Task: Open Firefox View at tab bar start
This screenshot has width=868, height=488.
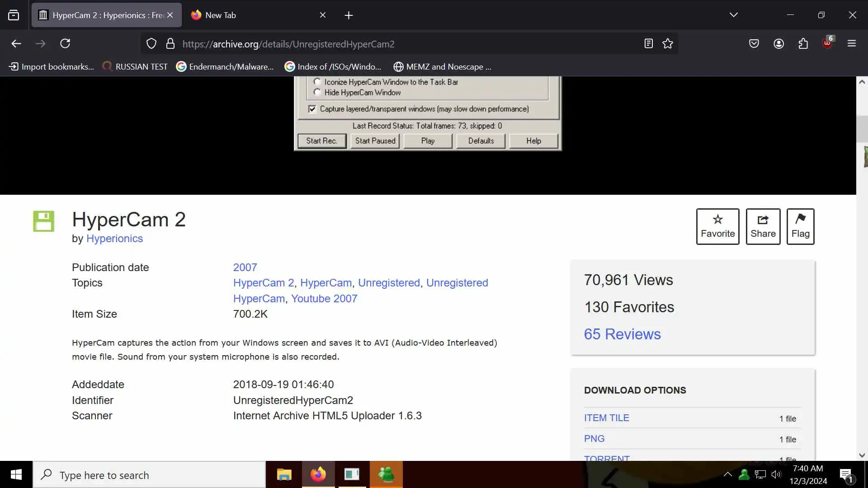Action: pos(14,15)
